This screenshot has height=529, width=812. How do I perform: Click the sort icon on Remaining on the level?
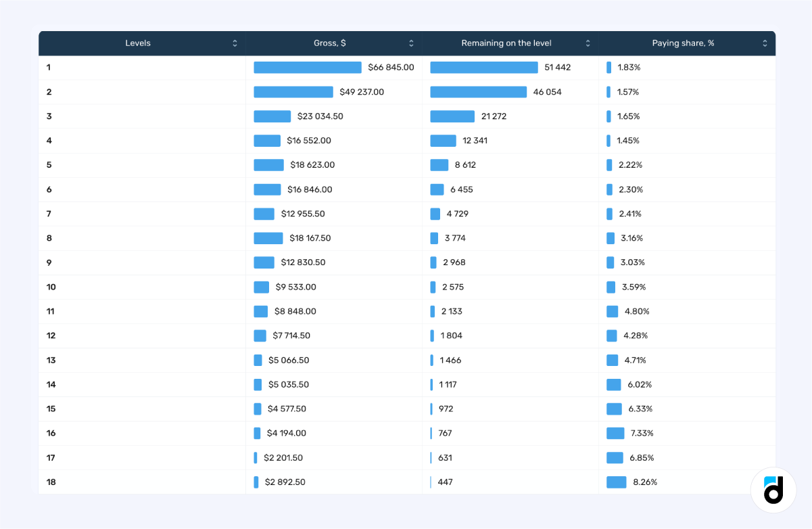coord(587,43)
